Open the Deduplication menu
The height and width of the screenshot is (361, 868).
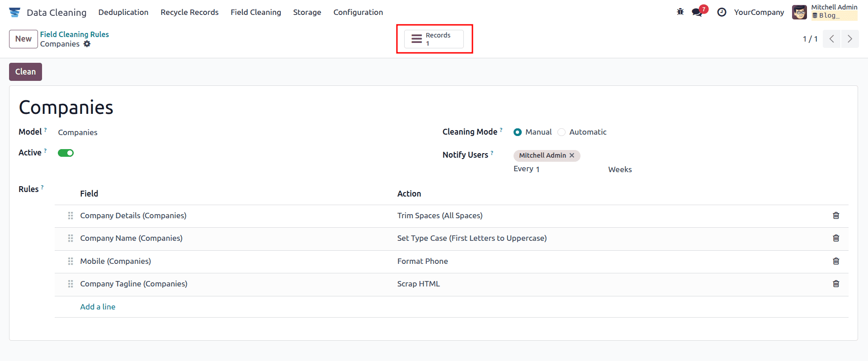[x=123, y=12]
